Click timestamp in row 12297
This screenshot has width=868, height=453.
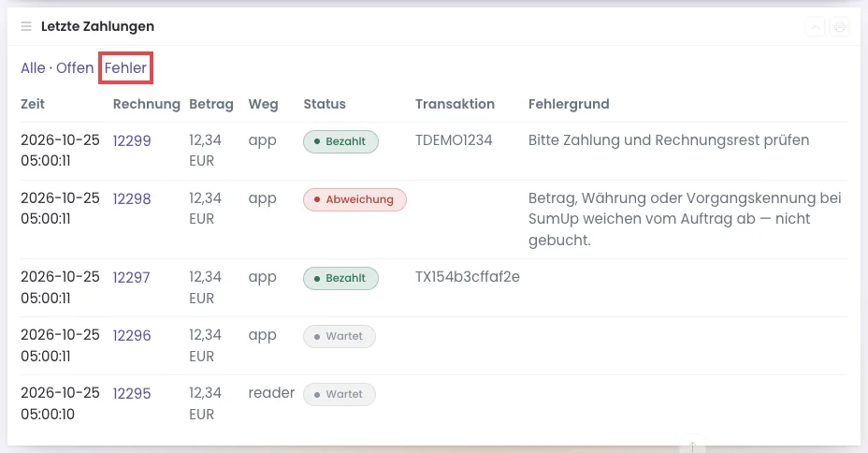(x=61, y=287)
